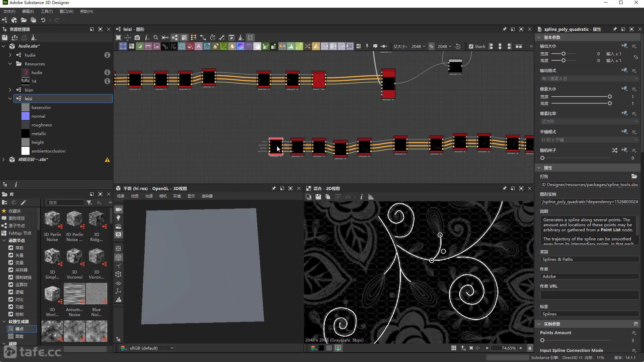
Task: Click the light bulb icon in 3D view sidebar
Action: 118,218
